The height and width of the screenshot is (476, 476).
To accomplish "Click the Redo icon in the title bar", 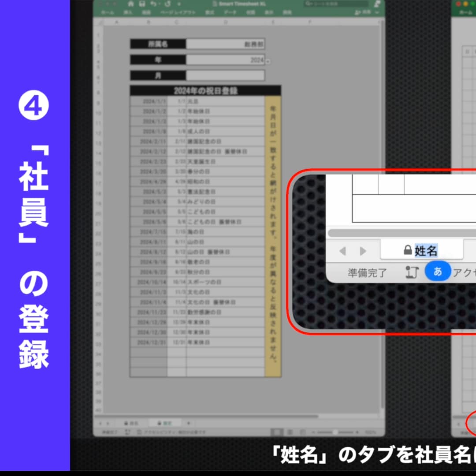I will pyautogui.click(x=167, y=4).
